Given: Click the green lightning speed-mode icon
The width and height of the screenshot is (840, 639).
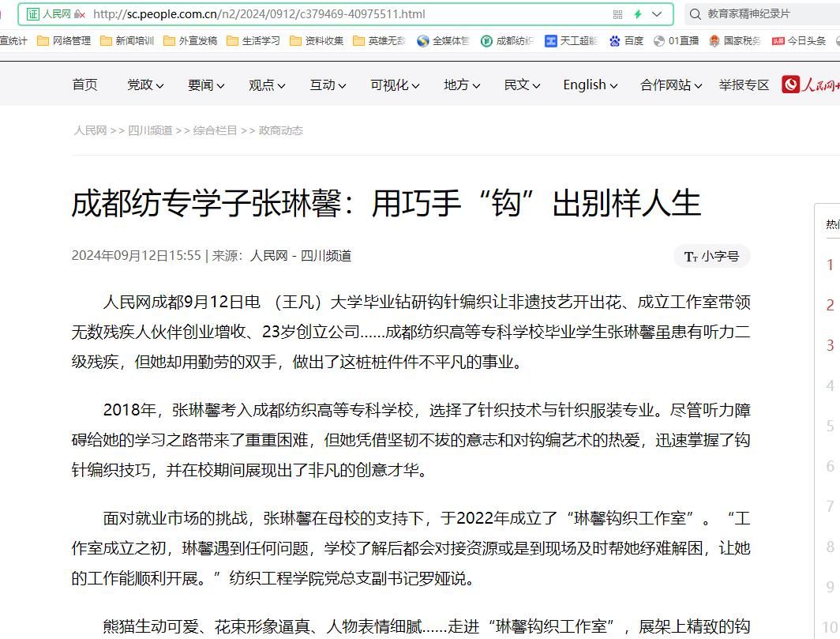Looking at the screenshot, I should (637, 14).
